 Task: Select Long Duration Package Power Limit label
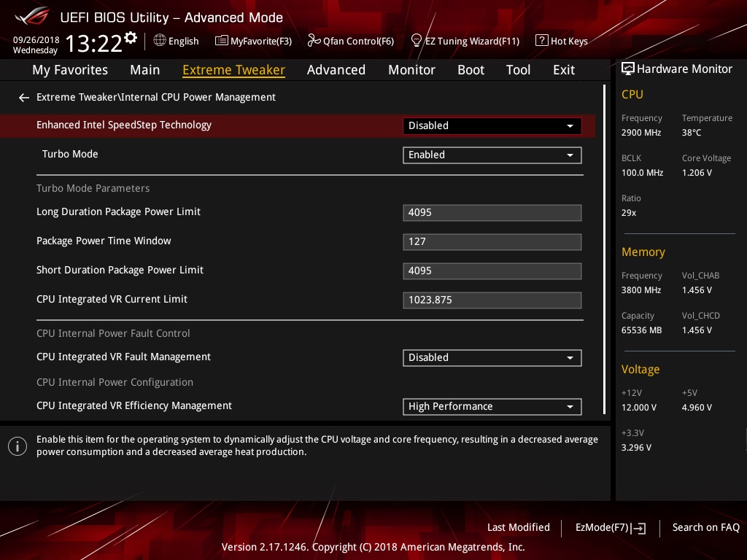click(118, 212)
